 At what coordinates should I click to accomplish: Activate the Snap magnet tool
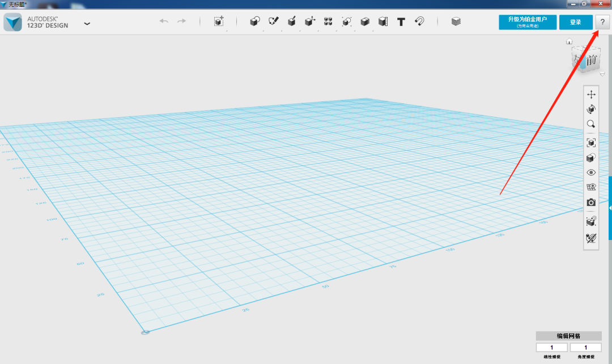(x=419, y=21)
